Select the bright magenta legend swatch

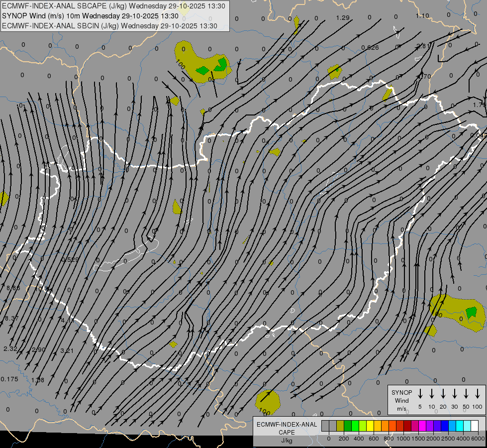(422, 426)
